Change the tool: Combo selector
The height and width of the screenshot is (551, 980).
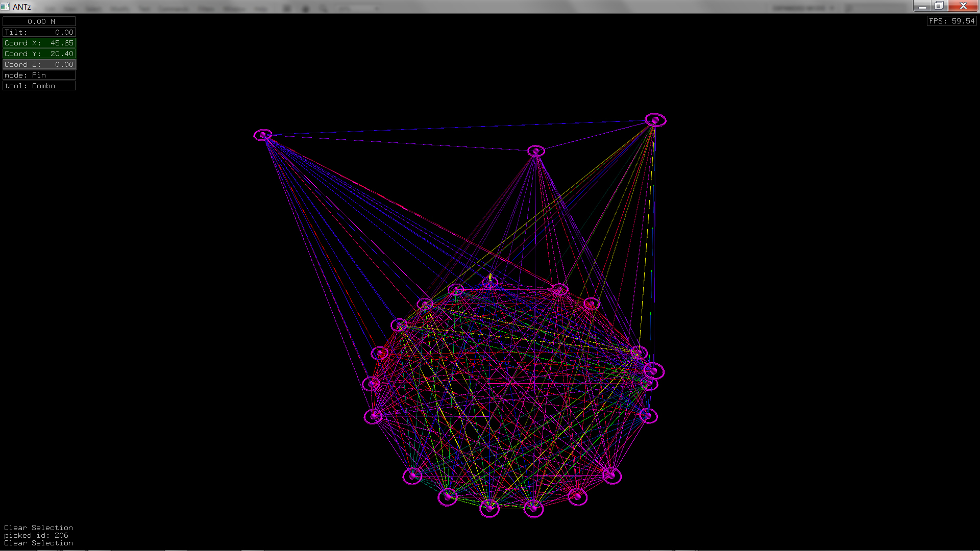click(39, 86)
